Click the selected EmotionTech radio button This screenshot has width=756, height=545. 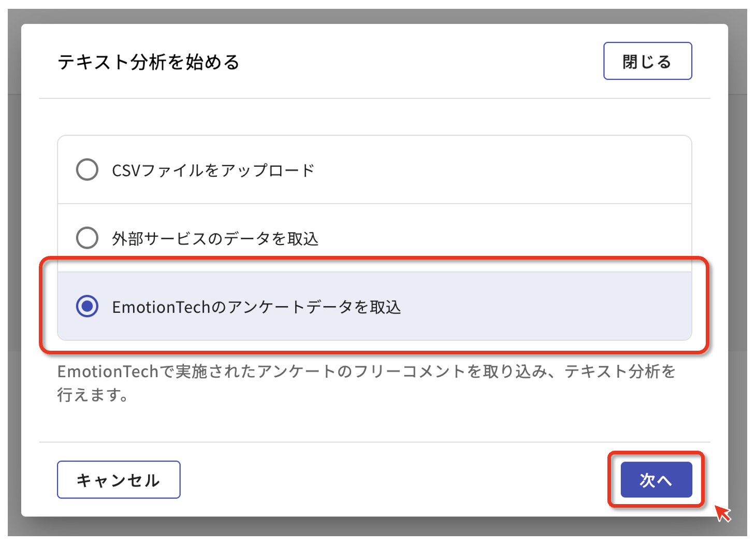click(x=87, y=306)
